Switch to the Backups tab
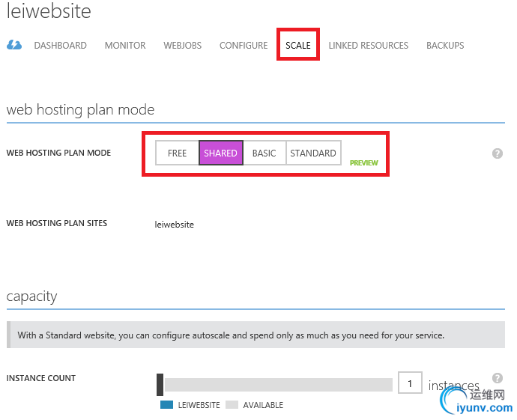The height and width of the screenshot is (420, 517). pos(445,46)
